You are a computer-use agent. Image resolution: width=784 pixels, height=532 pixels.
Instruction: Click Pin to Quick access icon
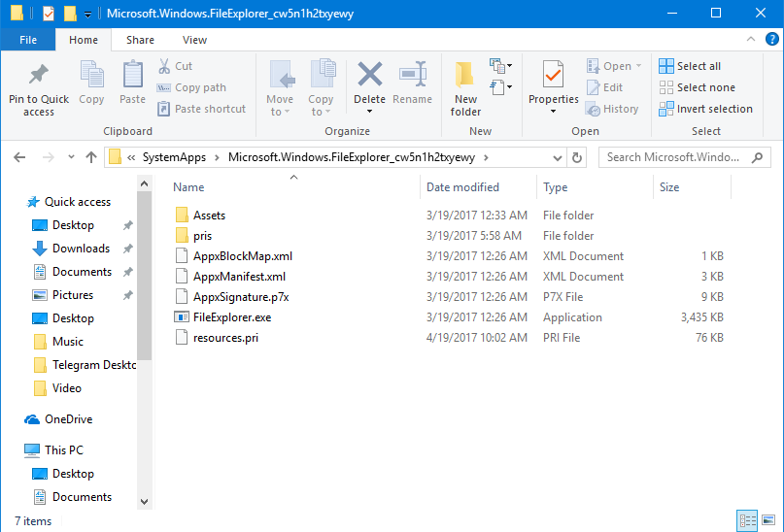(39, 75)
